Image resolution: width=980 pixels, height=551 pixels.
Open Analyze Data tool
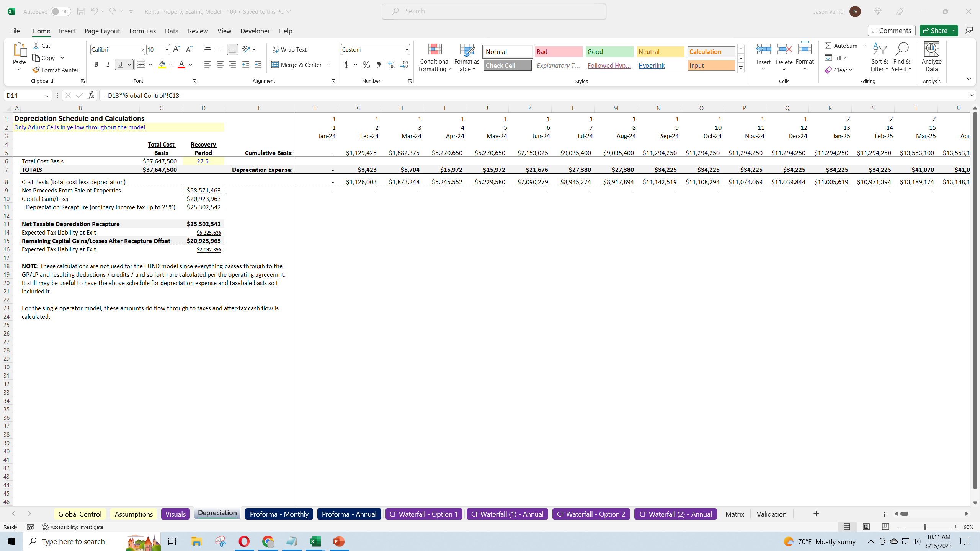(931, 57)
